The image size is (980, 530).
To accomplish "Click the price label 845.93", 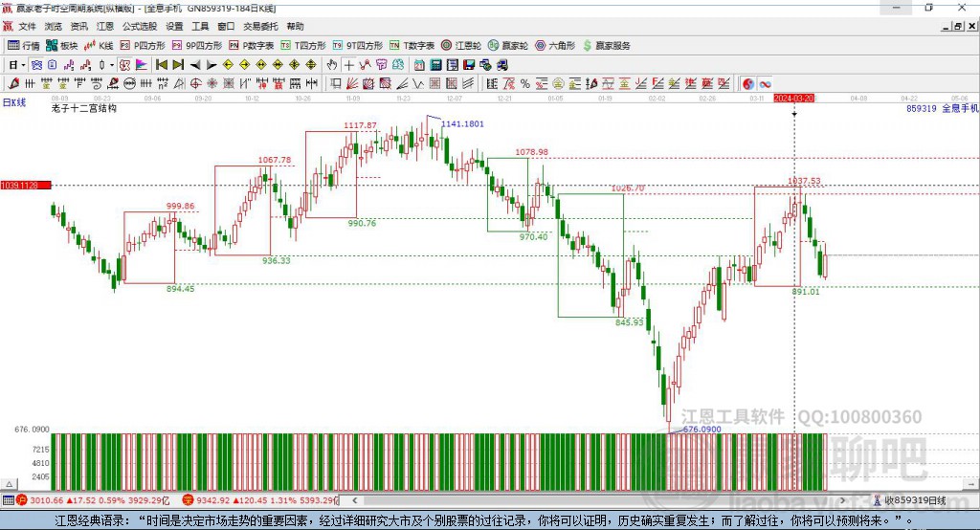I will coord(629,322).
